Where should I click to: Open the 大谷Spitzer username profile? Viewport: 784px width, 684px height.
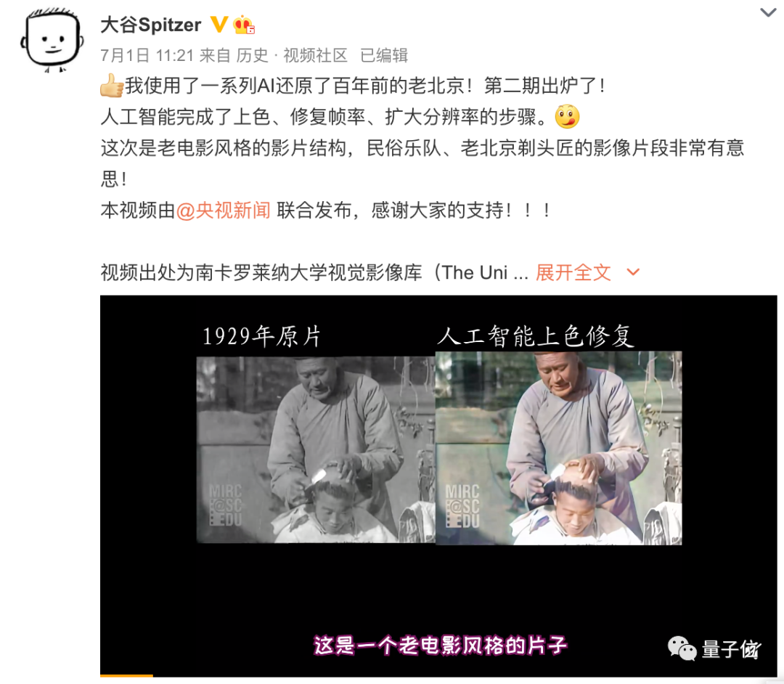tap(150, 25)
